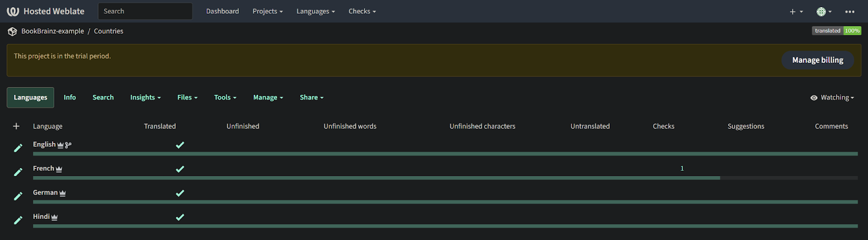Switch to the Info tab

tap(69, 98)
